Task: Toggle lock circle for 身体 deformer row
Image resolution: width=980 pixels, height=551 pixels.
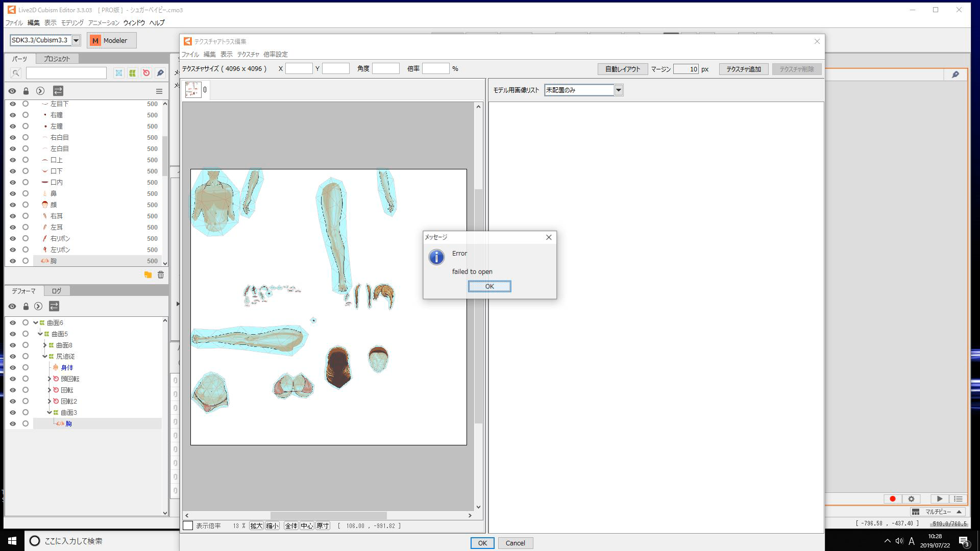Action: 26,367
